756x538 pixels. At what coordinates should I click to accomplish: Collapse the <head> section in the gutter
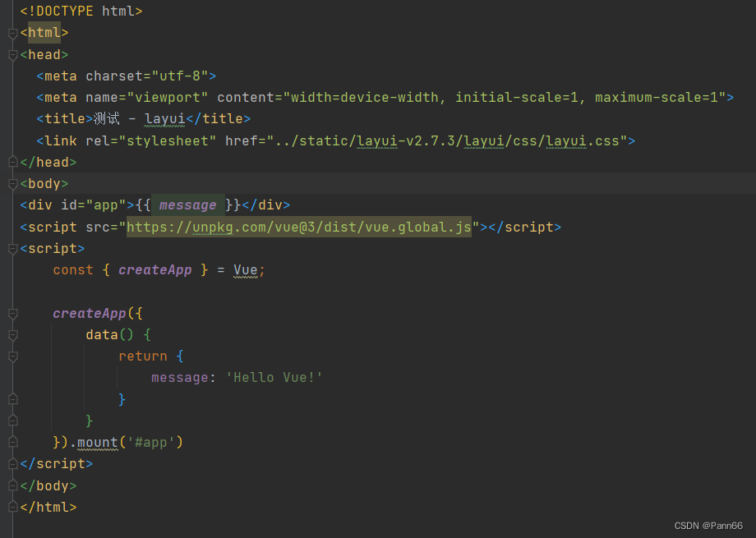(12, 54)
